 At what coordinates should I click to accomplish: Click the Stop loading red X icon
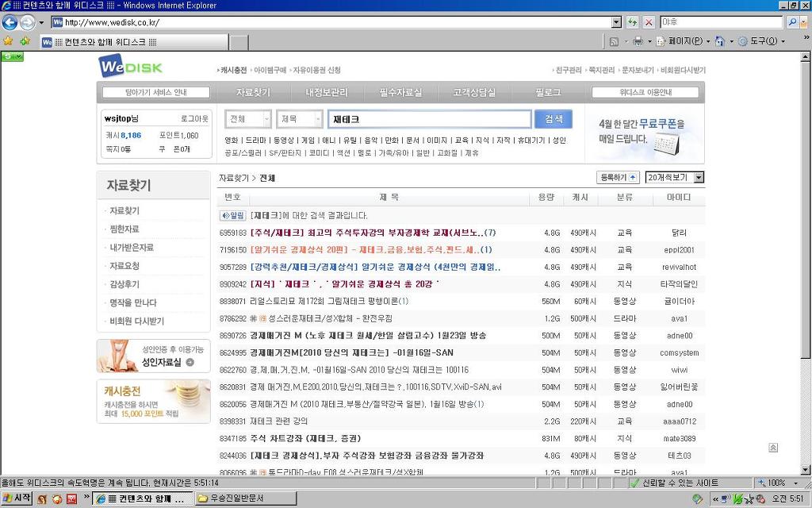[x=649, y=22]
